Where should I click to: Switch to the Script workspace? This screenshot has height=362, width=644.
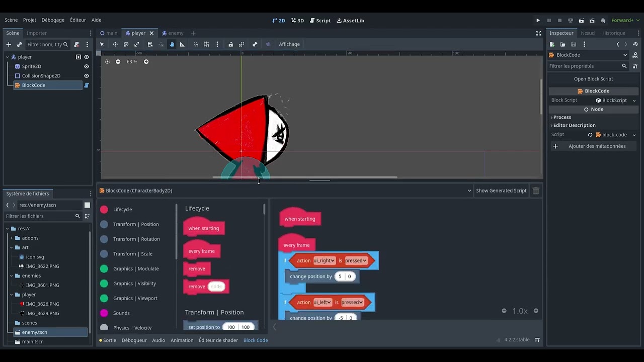click(x=320, y=21)
